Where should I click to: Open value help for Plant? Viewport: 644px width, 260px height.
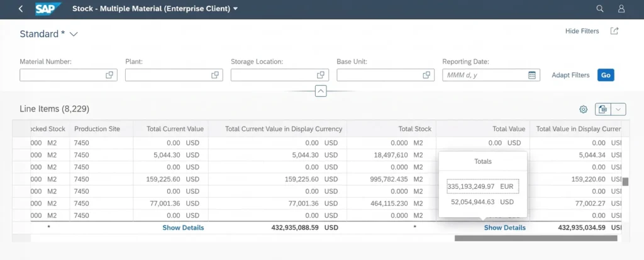click(215, 75)
